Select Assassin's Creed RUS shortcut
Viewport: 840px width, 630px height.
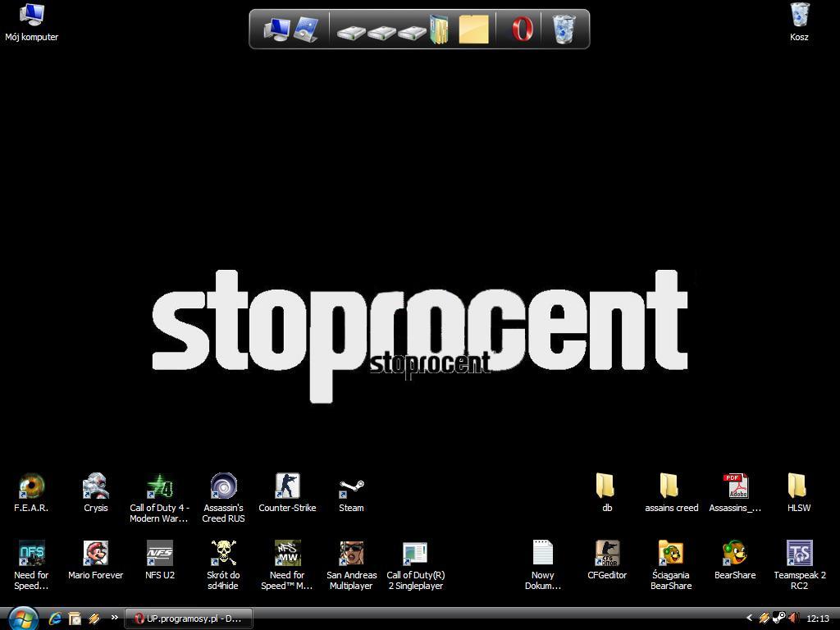(223, 498)
